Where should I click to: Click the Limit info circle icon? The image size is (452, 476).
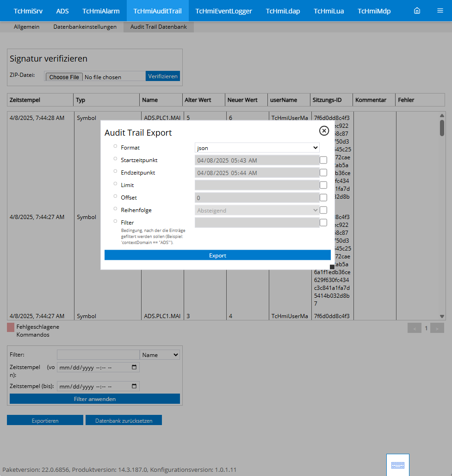115,184
